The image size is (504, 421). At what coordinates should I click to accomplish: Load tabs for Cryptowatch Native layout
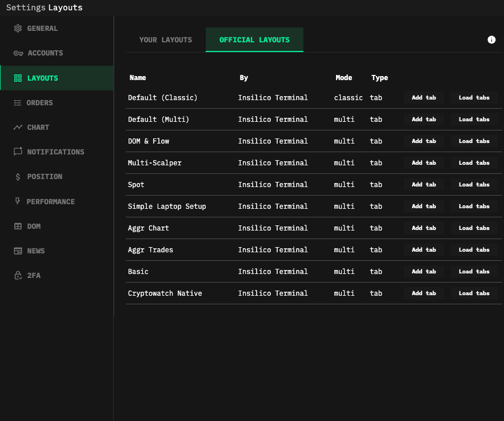[474, 293]
